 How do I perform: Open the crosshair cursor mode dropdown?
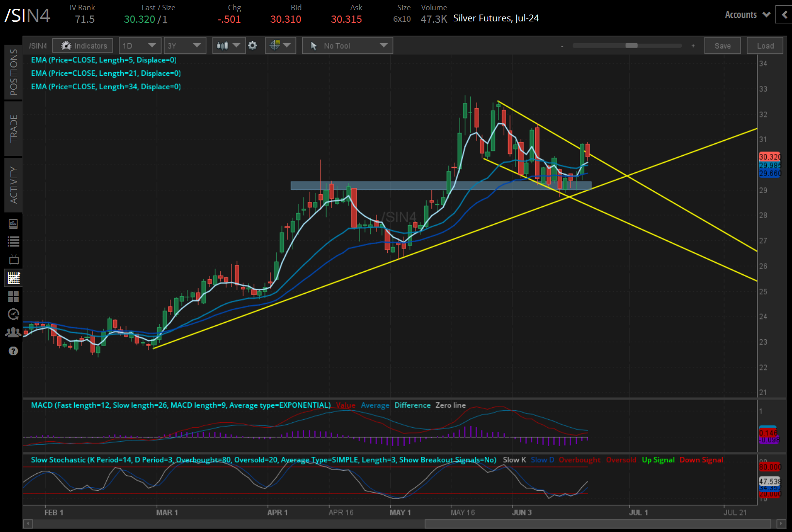[x=280, y=46]
